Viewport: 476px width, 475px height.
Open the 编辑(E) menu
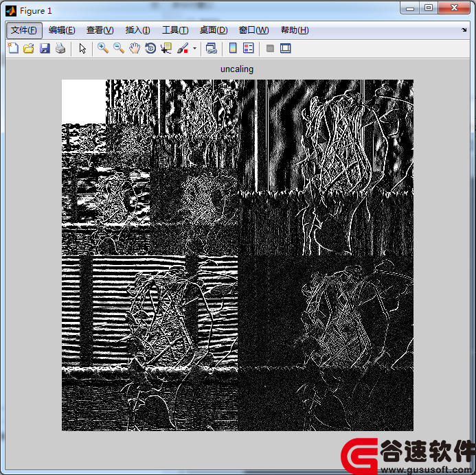pos(62,30)
